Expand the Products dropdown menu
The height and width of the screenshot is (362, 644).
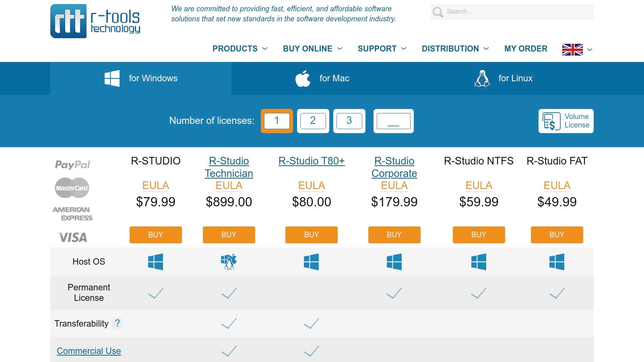point(240,49)
